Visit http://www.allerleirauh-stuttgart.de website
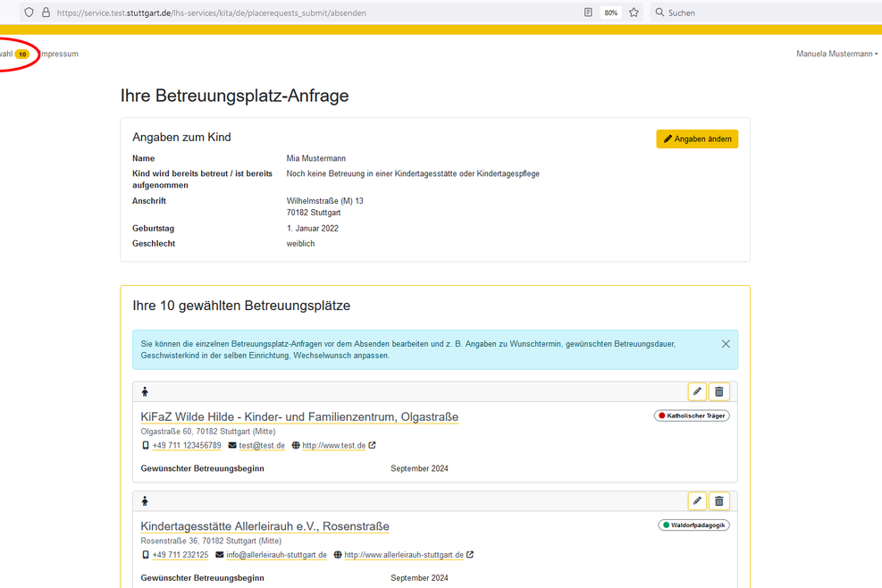 pos(403,555)
